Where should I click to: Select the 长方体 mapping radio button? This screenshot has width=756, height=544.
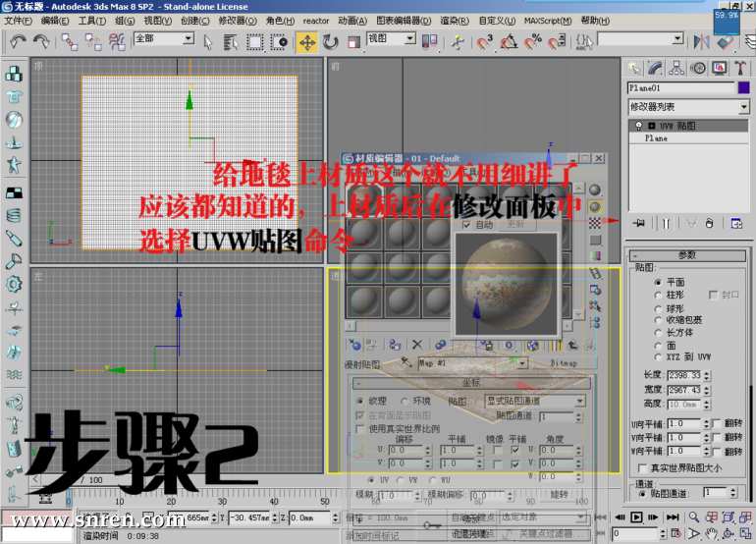(x=658, y=333)
